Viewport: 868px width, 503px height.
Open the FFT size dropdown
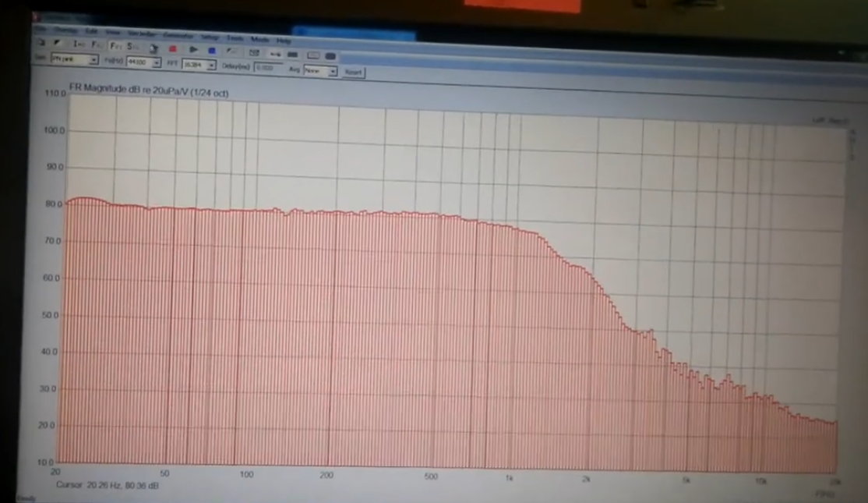[x=199, y=65]
